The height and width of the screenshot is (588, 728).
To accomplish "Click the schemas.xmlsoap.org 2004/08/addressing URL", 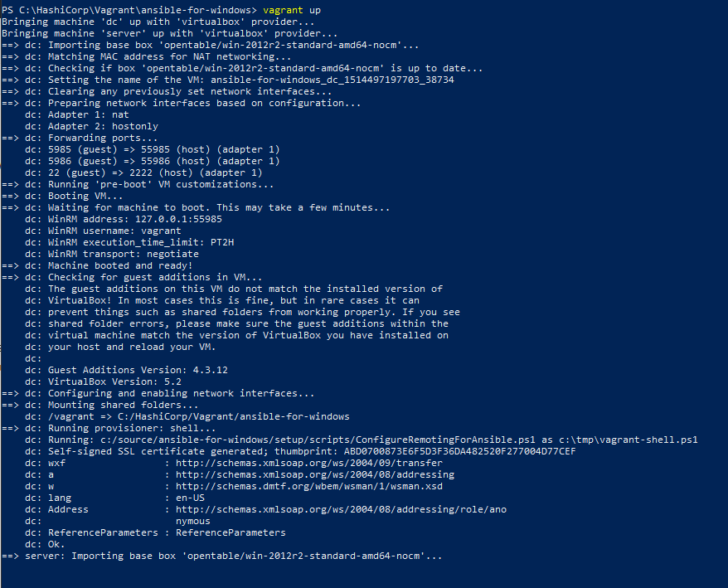I will pos(315,474).
